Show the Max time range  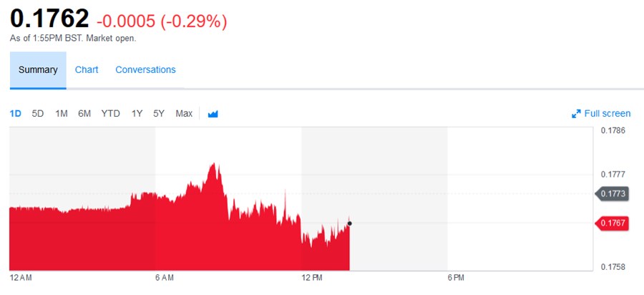(184, 113)
